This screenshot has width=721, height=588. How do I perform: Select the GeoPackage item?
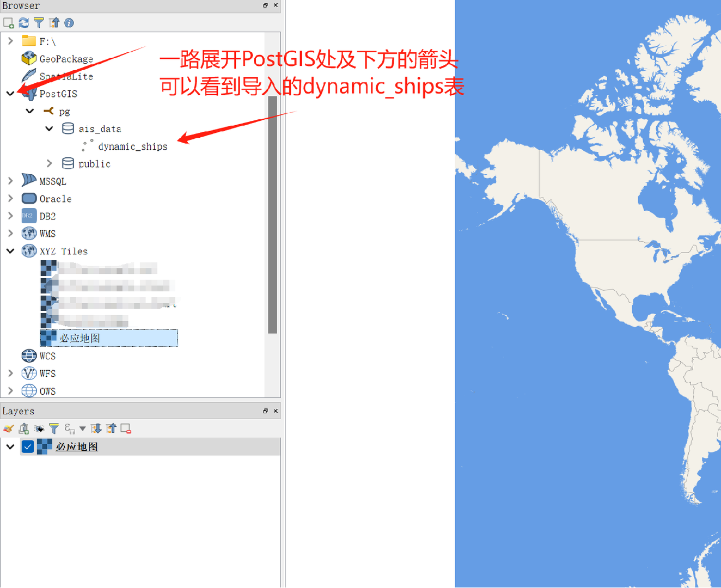tap(66, 59)
